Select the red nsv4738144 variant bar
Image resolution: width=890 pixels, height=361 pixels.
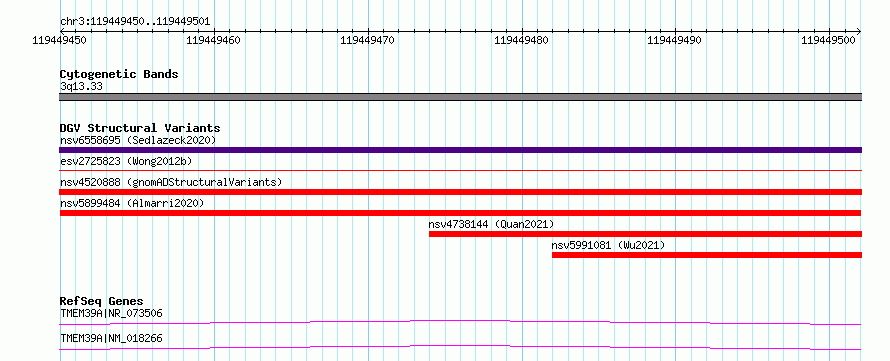pyautogui.click(x=645, y=234)
